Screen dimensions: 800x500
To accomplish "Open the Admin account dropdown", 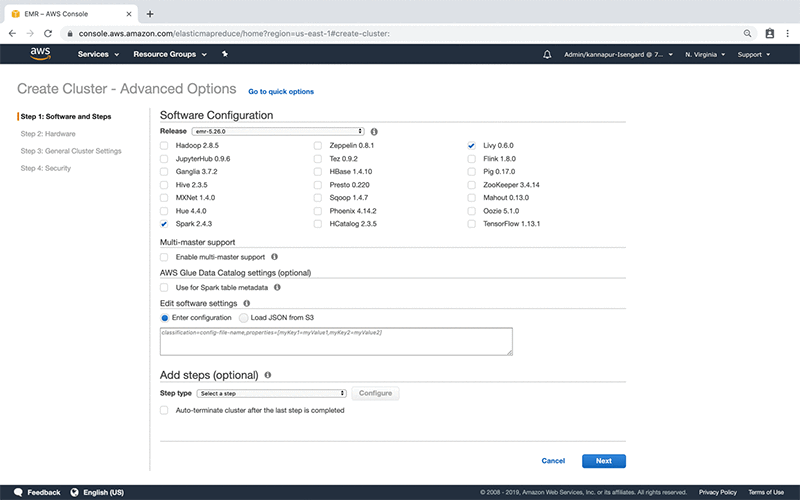I will [618, 55].
